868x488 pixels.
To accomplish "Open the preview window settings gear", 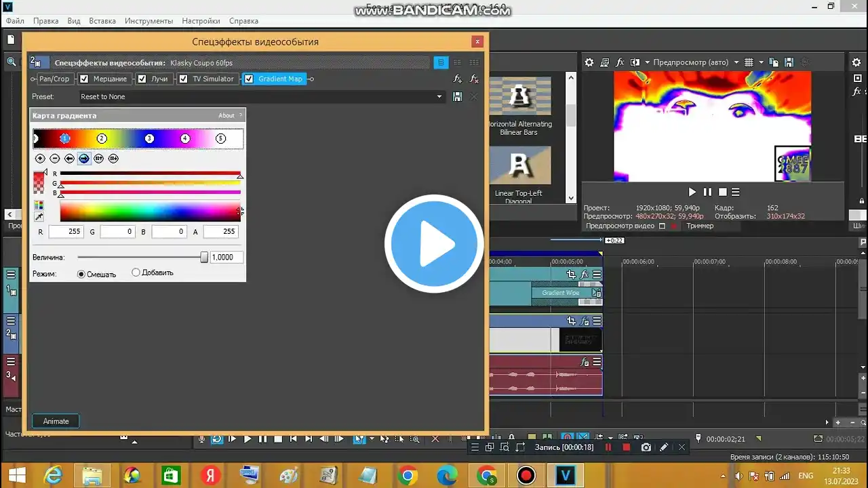I will coord(589,62).
